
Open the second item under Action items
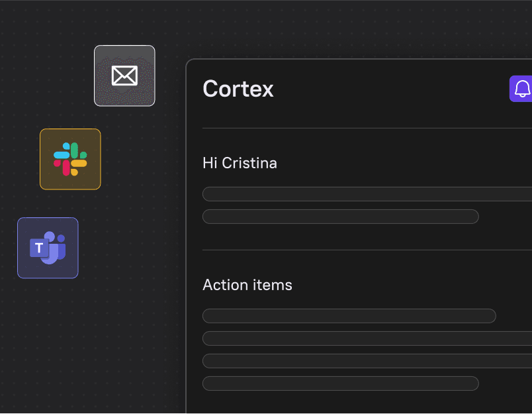[x=367, y=338]
